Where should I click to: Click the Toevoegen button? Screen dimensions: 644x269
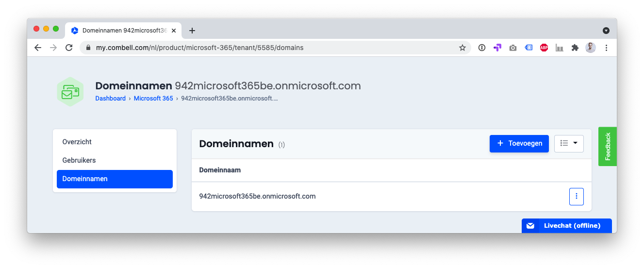click(519, 143)
